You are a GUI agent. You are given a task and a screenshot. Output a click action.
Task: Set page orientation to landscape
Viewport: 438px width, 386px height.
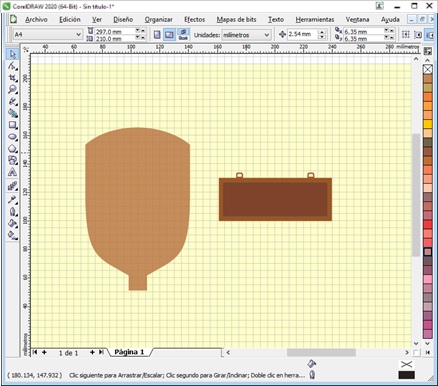tap(169, 35)
